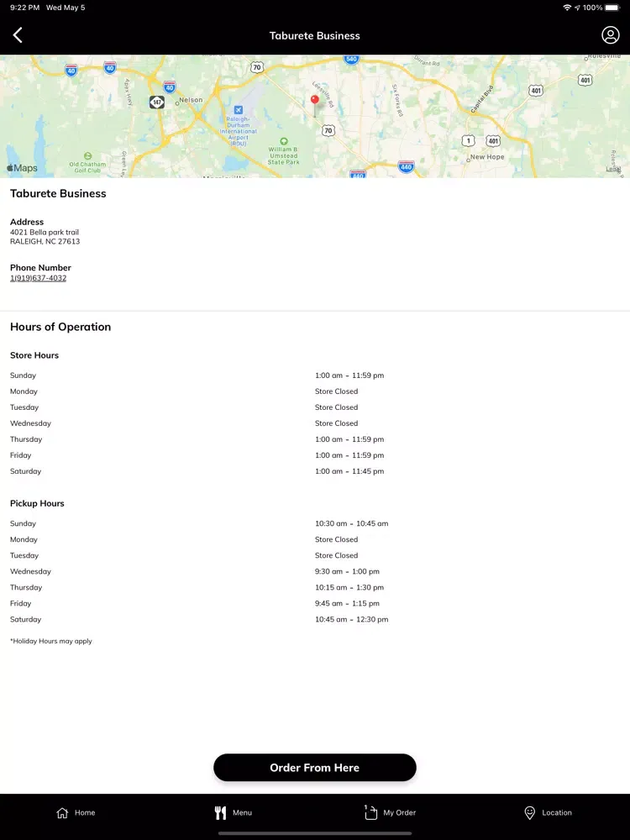Screen dimensions: 630x840
Task: Tap the Wi-Fi status icon
Action: pos(567,8)
